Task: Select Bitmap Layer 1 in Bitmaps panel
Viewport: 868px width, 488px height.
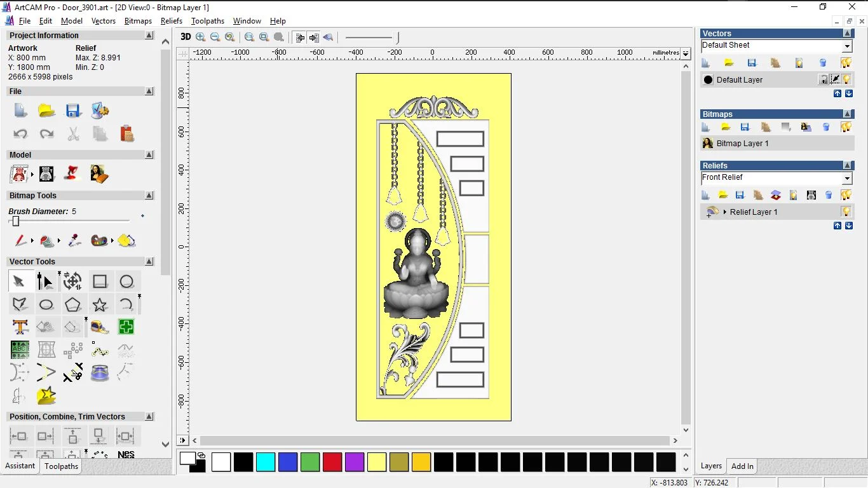Action: point(742,144)
